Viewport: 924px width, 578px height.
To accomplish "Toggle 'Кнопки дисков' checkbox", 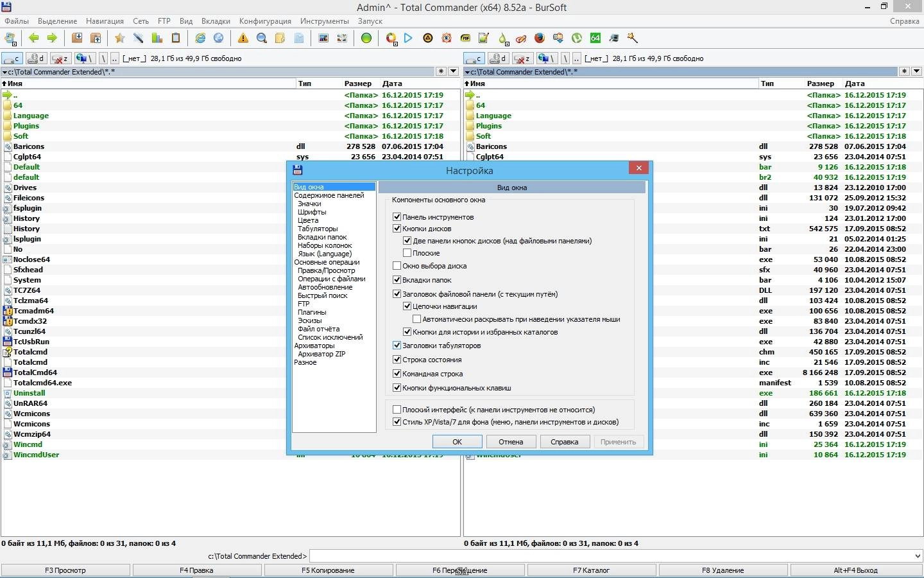I will click(x=397, y=229).
